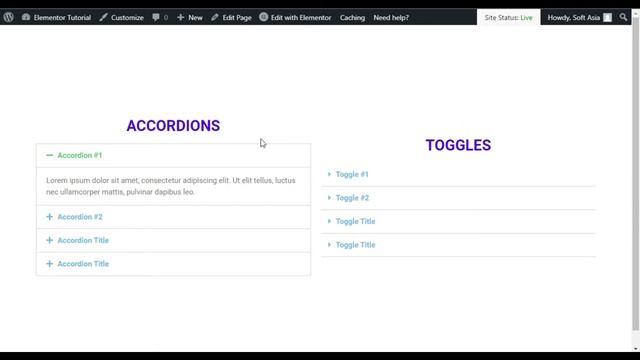Open the last Toggle Title item
The width and height of the screenshot is (640, 360).
(x=458, y=245)
